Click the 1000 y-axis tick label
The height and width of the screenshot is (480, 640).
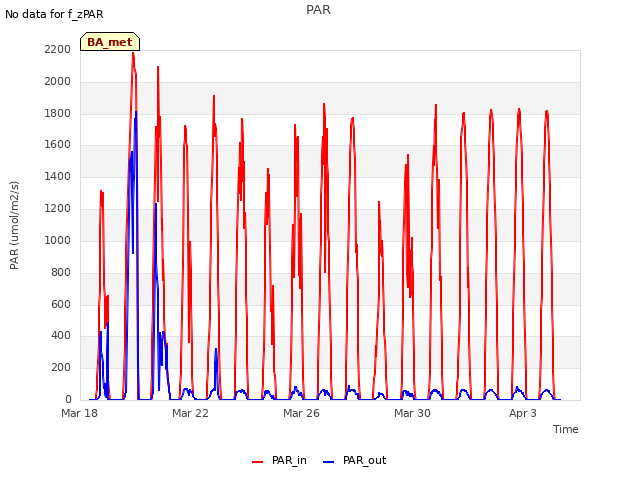click(58, 240)
